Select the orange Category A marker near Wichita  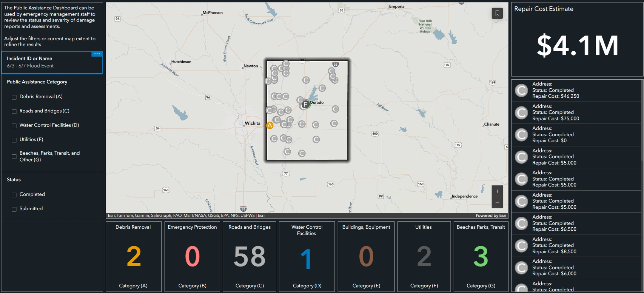point(269,125)
